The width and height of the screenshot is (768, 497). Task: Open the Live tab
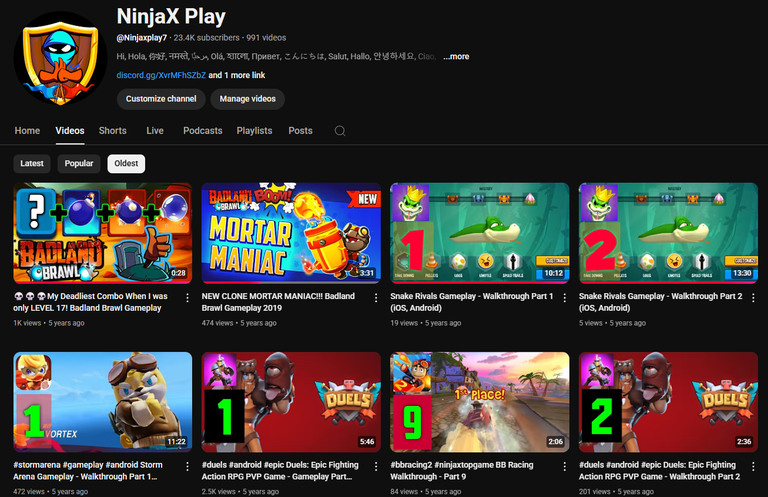tap(155, 131)
